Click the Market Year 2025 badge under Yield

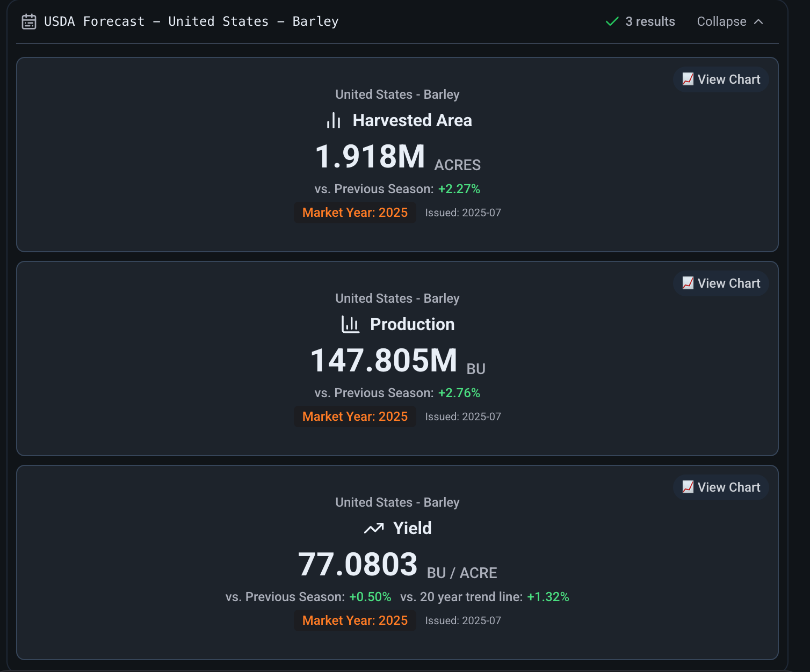[355, 620]
